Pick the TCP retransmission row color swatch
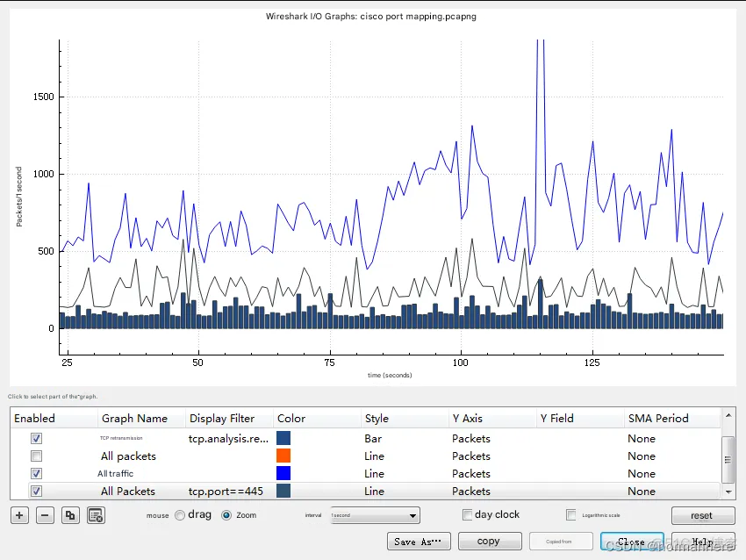 pyautogui.click(x=283, y=438)
